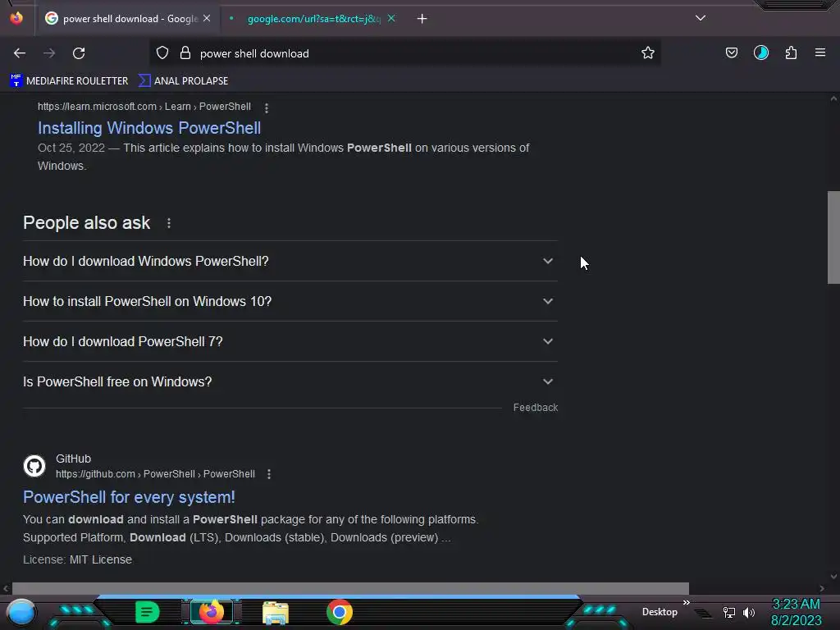Image resolution: width=840 pixels, height=630 pixels.
Task: Reload the page with the refresh icon
Action: [79, 53]
